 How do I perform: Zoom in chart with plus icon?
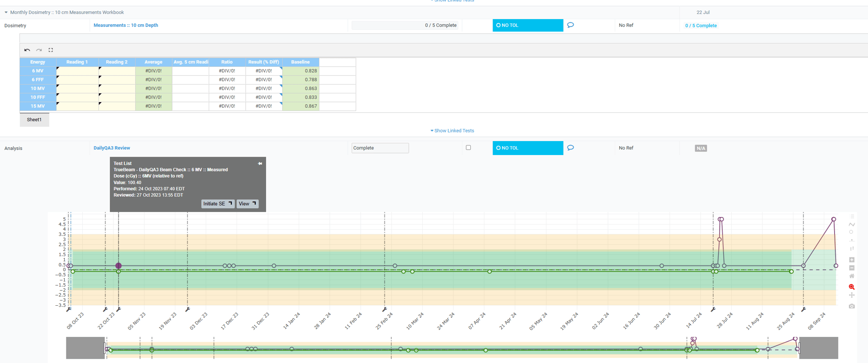pos(852,260)
